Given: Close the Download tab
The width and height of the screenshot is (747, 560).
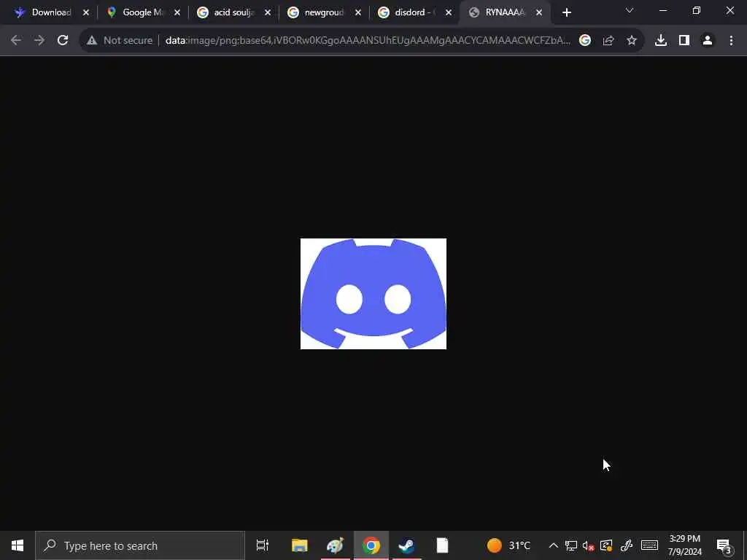Looking at the screenshot, I should click(x=86, y=12).
